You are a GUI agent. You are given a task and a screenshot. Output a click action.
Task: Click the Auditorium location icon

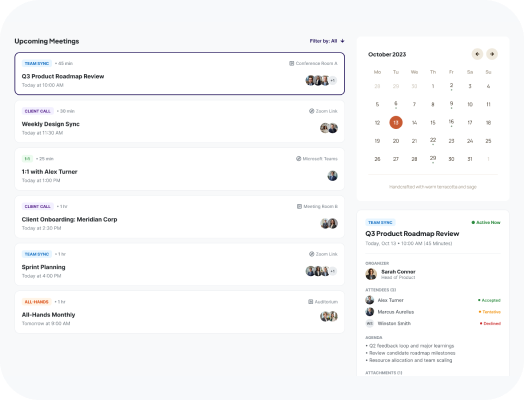click(310, 302)
